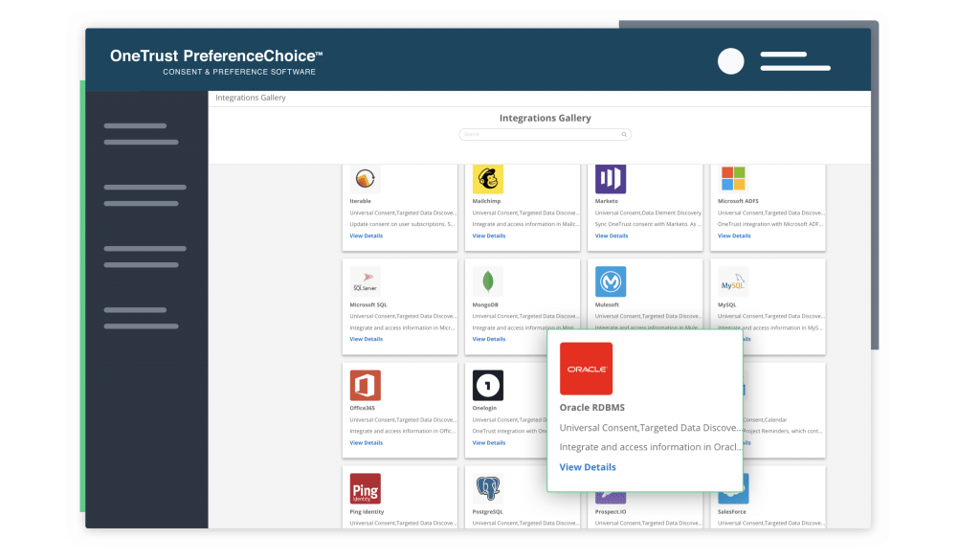
Task: Click the MySQL card title
Action: point(727,305)
